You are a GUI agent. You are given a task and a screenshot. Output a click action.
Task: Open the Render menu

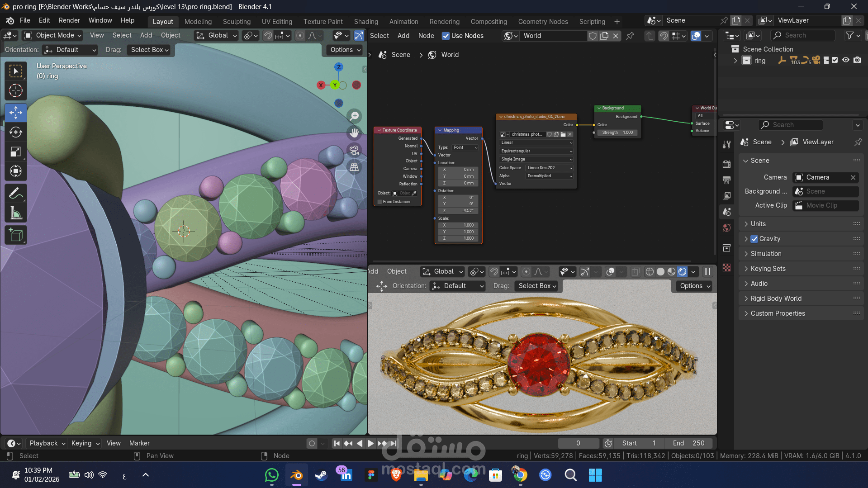[x=69, y=20]
